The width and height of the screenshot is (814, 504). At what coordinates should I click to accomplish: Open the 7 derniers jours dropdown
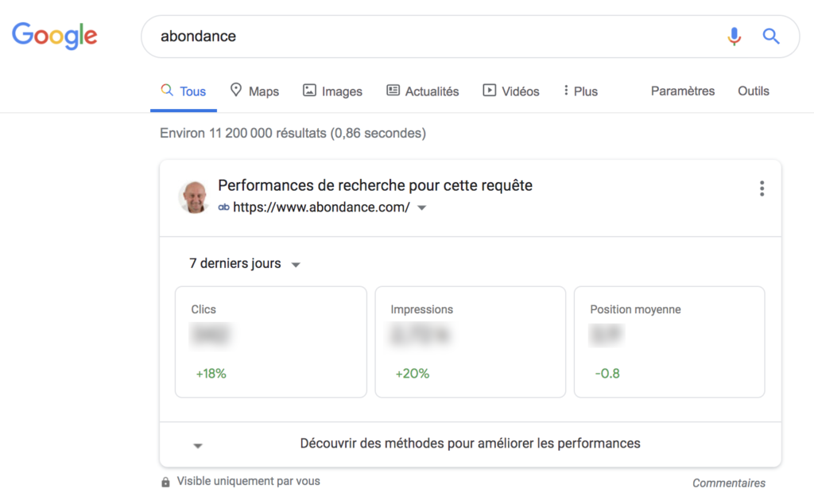click(x=245, y=264)
